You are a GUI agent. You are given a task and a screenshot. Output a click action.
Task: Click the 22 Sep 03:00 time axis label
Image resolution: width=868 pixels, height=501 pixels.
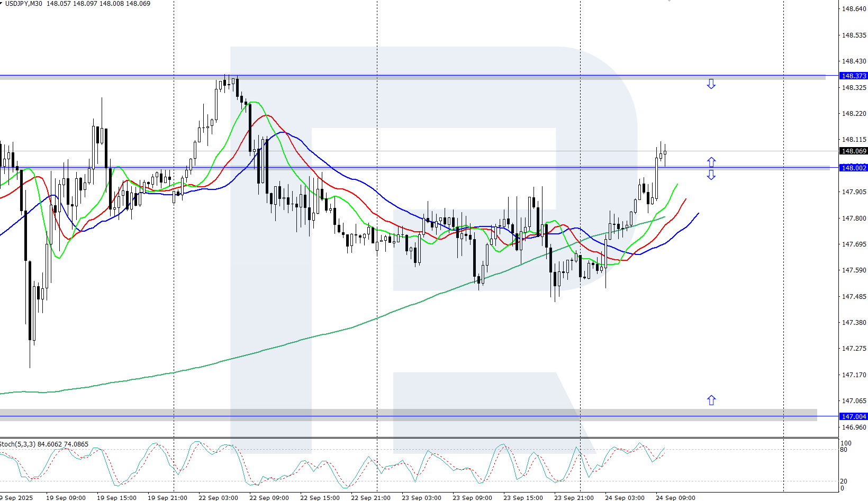pos(218,498)
